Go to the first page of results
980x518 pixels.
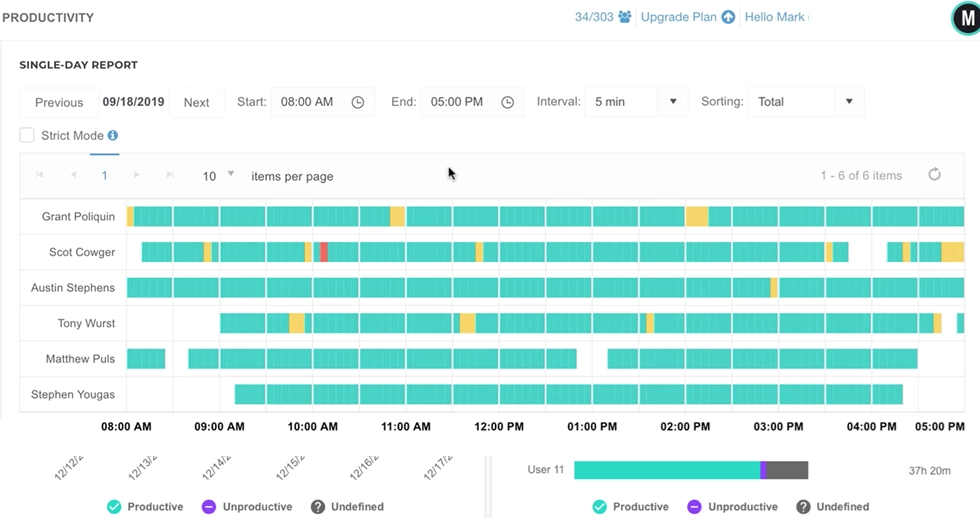(x=40, y=175)
